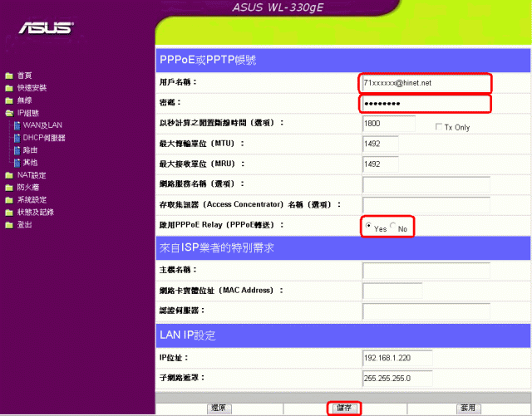Click the PPPoE或PPTP帳號 section header
Viewport: 532px width, 416px height.
(x=343, y=60)
